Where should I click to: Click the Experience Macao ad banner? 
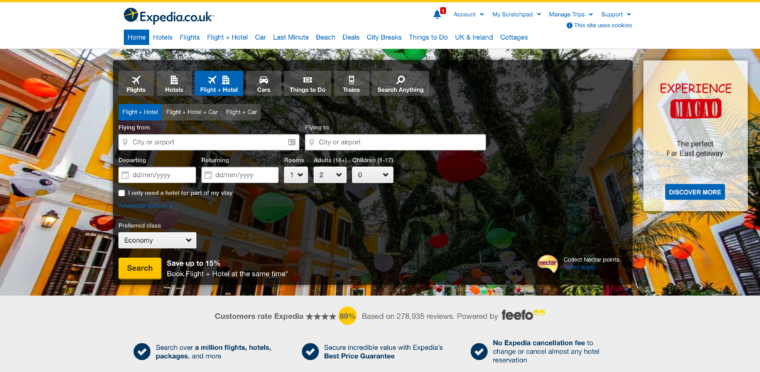695,135
